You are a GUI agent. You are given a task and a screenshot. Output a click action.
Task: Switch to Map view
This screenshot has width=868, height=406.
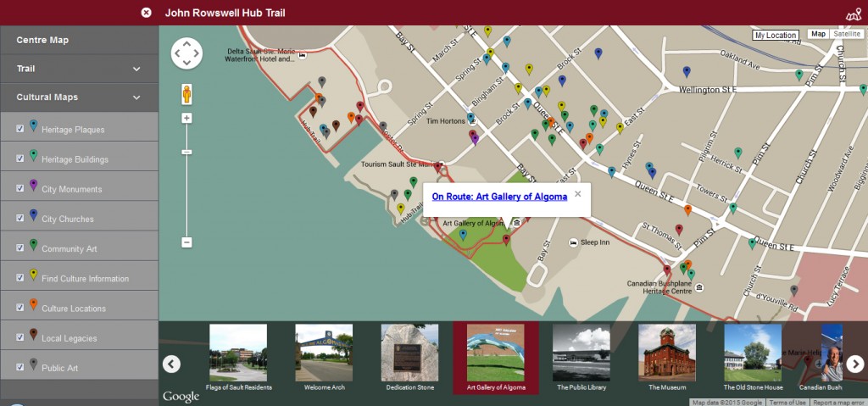819,34
